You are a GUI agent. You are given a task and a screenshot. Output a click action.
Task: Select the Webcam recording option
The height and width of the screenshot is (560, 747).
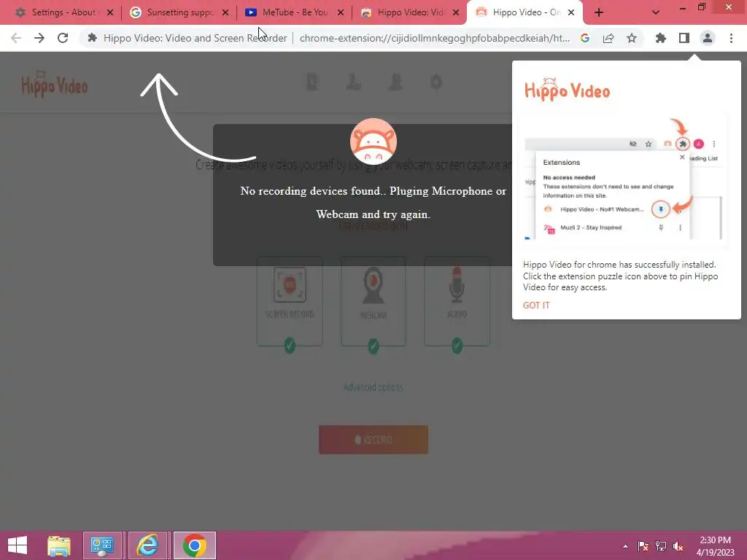(x=373, y=301)
